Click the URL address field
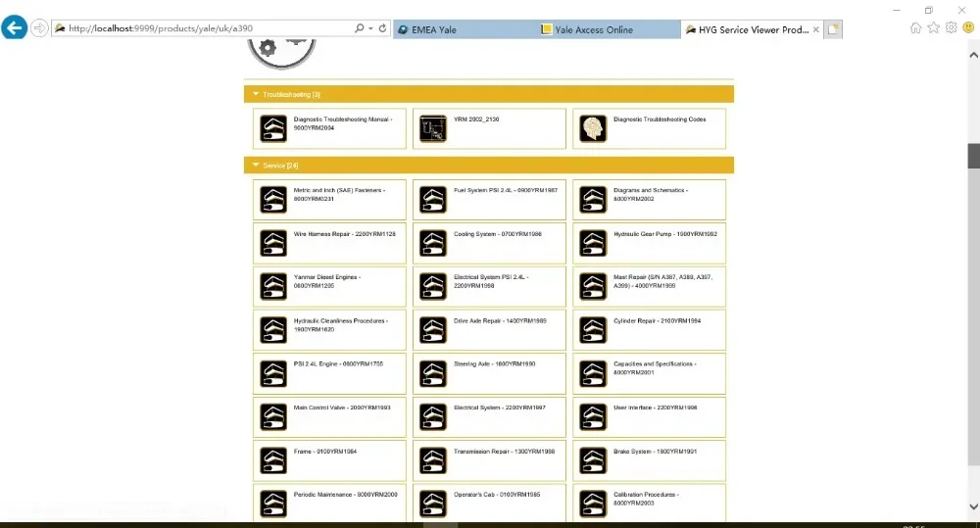The image size is (980, 528). pos(210,28)
